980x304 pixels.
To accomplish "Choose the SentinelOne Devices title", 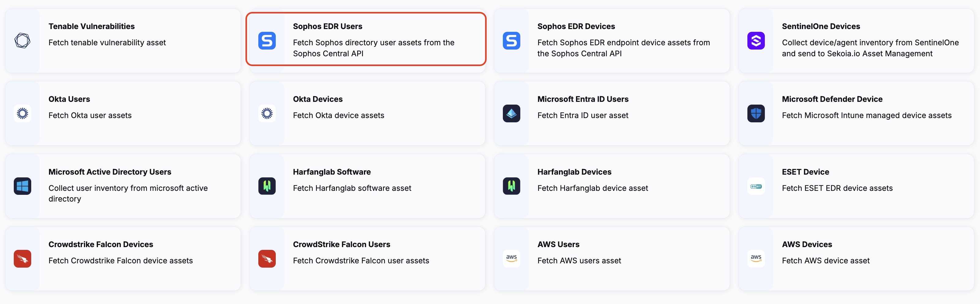I will coord(821,26).
